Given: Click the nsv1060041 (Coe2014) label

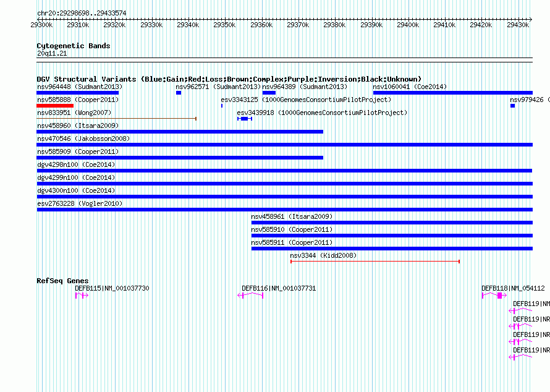Looking at the screenshot, I should 410,87.
